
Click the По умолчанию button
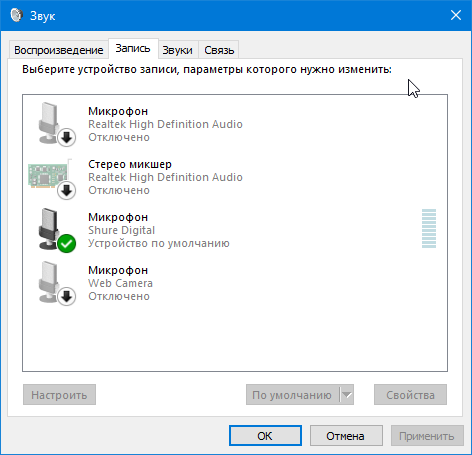click(292, 395)
